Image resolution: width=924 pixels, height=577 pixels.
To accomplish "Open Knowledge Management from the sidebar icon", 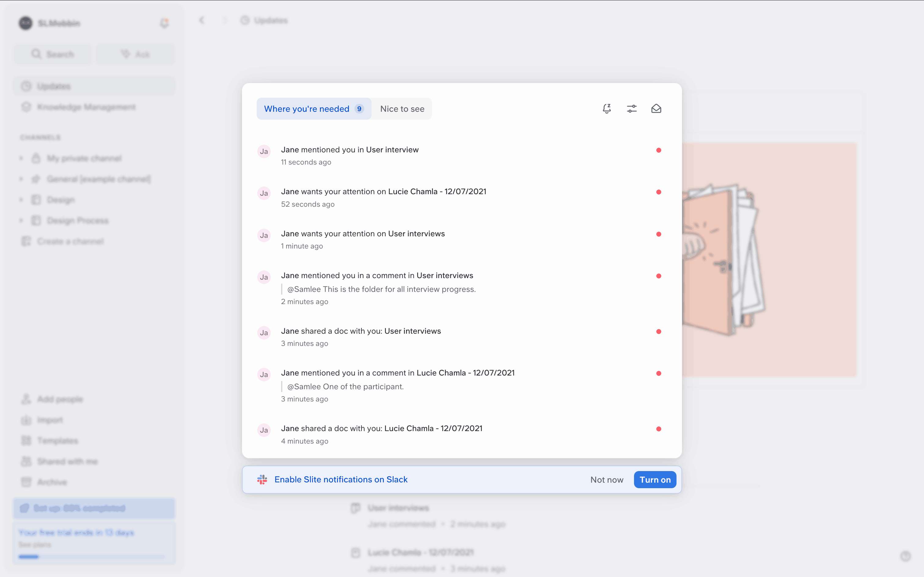I will coord(26,107).
